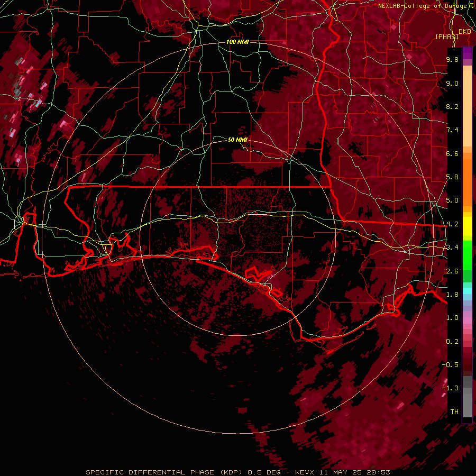Click the 9.0 value on the color scale
476x476 pixels.
(452, 83)
